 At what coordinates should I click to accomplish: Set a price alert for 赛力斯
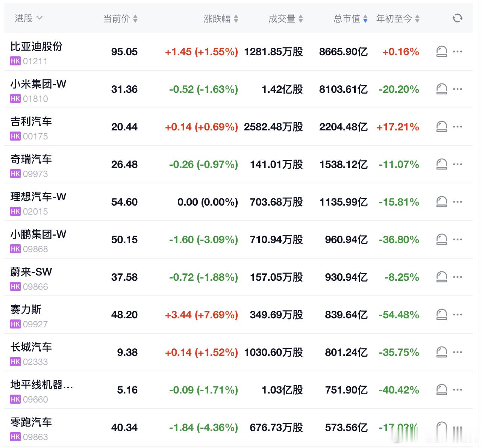pyautogui.click(x=442, y=315)
